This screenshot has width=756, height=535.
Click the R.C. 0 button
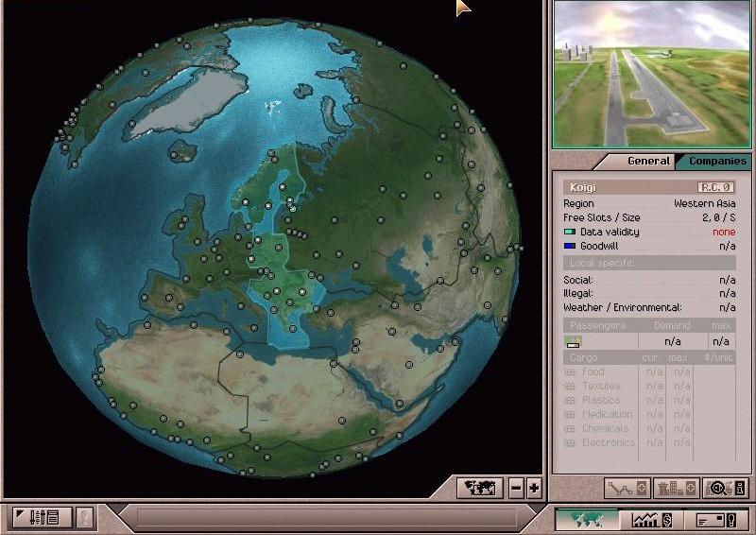pyautogui.click(x=715, y=188)
